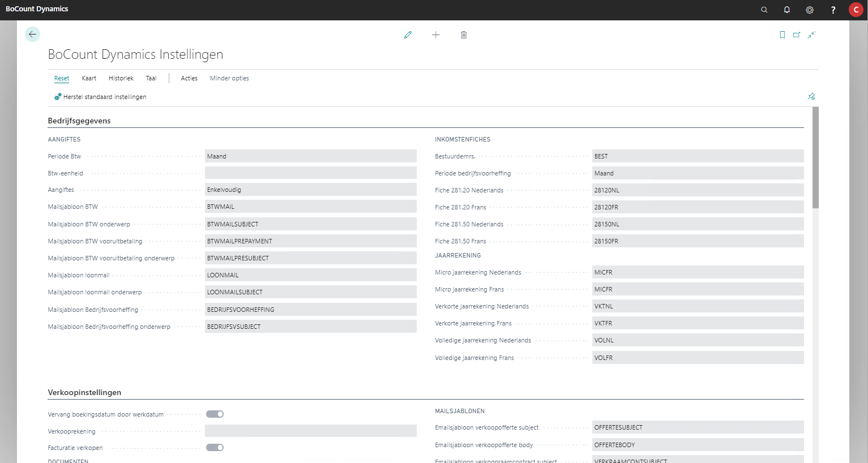868x463 pixels.
Task: Click the OFFERTESUBJECT field
Action: tap(698, 427)
